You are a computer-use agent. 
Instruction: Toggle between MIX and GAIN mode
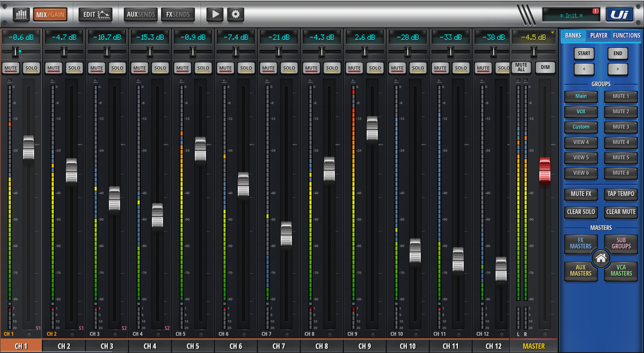pyautogui.click(x=50, y=13)
